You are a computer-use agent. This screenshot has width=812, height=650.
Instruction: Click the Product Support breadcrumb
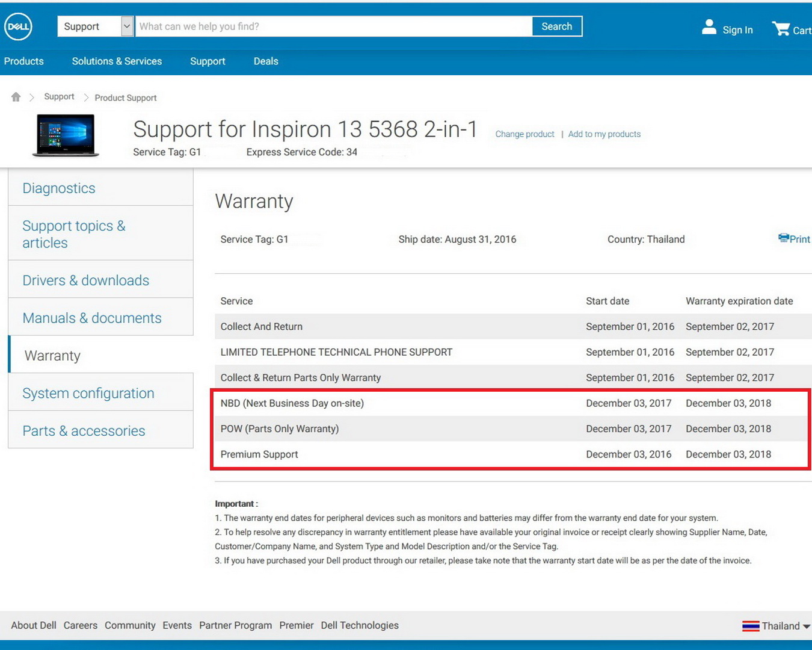pyautogui.click(x=126, y=97)
